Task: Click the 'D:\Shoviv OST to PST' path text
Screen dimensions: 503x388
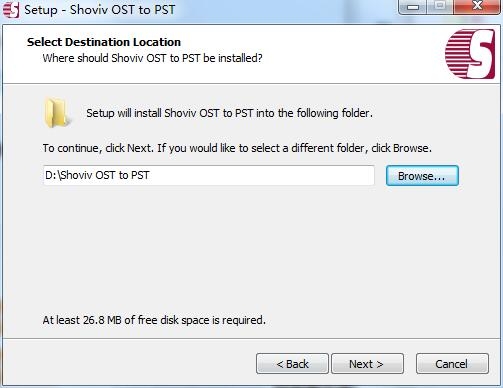Action: click(x=97, y=175)
